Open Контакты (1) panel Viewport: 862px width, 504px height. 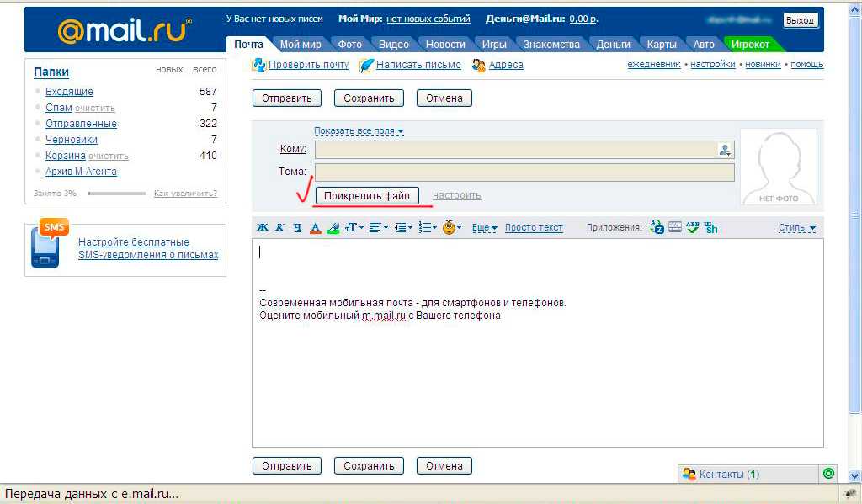748,475
